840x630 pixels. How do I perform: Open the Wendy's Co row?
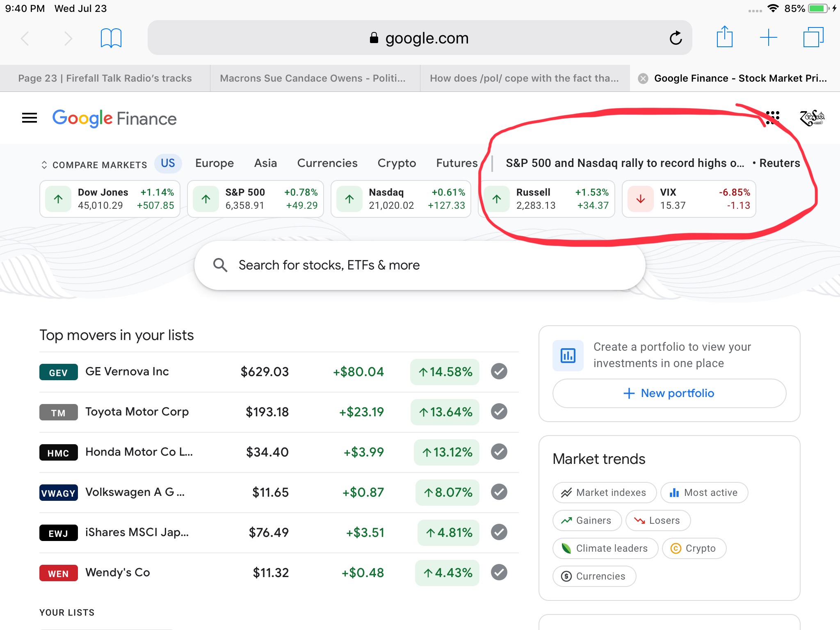[x=279, y=573]
